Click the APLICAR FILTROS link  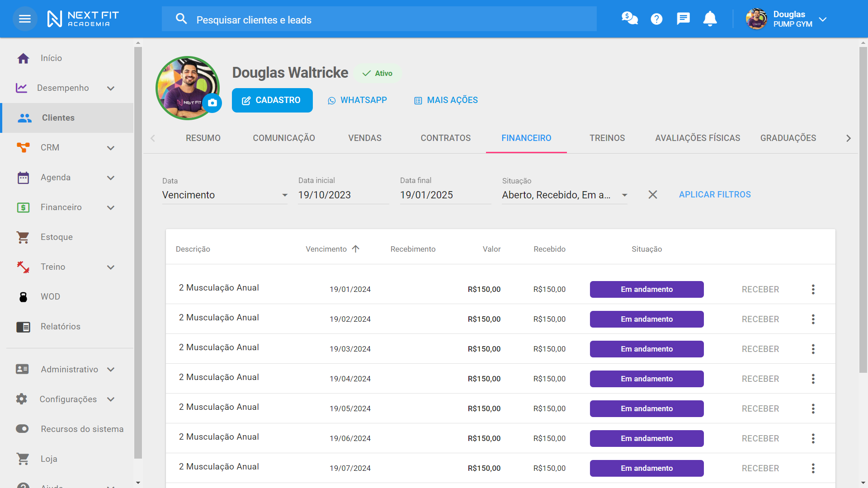coord(714,195)
